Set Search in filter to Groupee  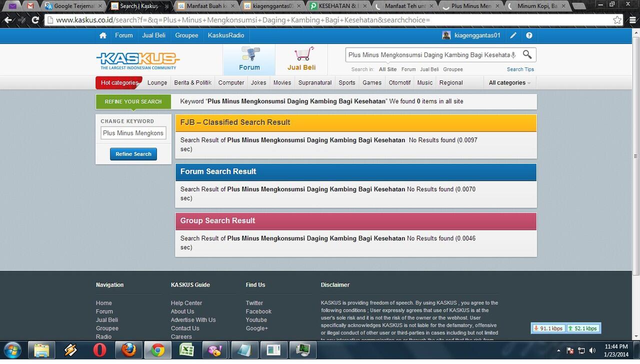point(453,69)
